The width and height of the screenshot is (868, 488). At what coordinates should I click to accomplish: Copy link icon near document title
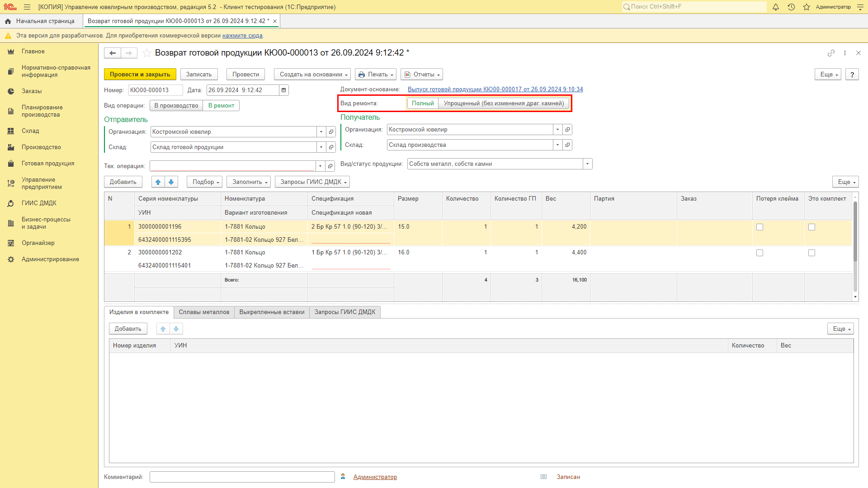831,53
